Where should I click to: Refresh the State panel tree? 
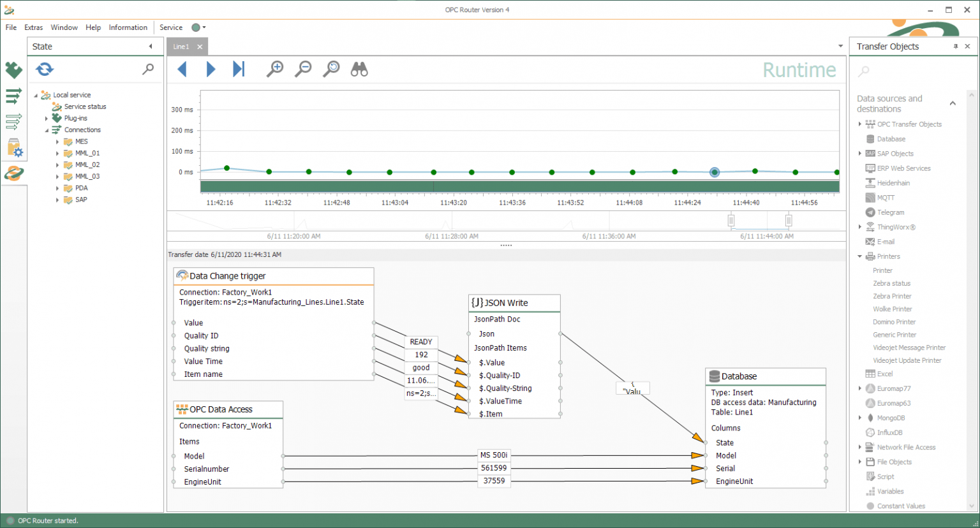(x=45, y=69)
